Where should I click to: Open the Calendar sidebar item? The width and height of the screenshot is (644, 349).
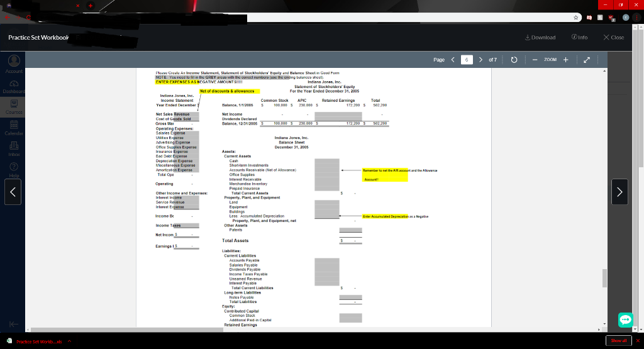click(14, 128)
